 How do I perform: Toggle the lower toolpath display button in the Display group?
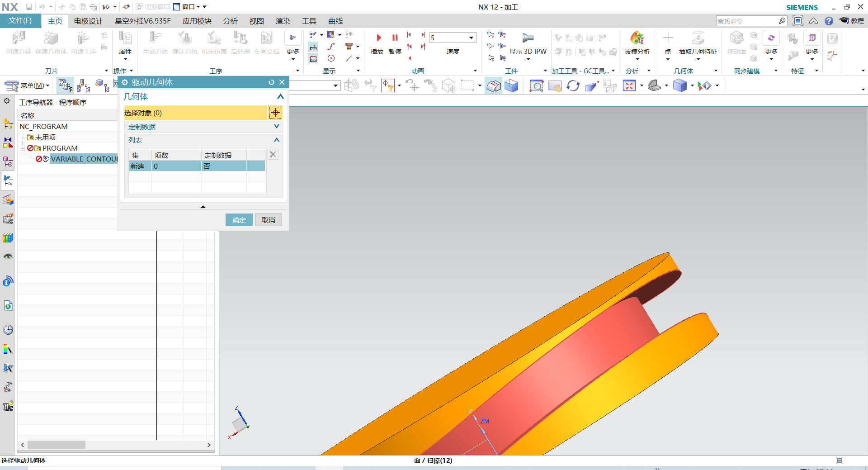(x=313, y=59)
